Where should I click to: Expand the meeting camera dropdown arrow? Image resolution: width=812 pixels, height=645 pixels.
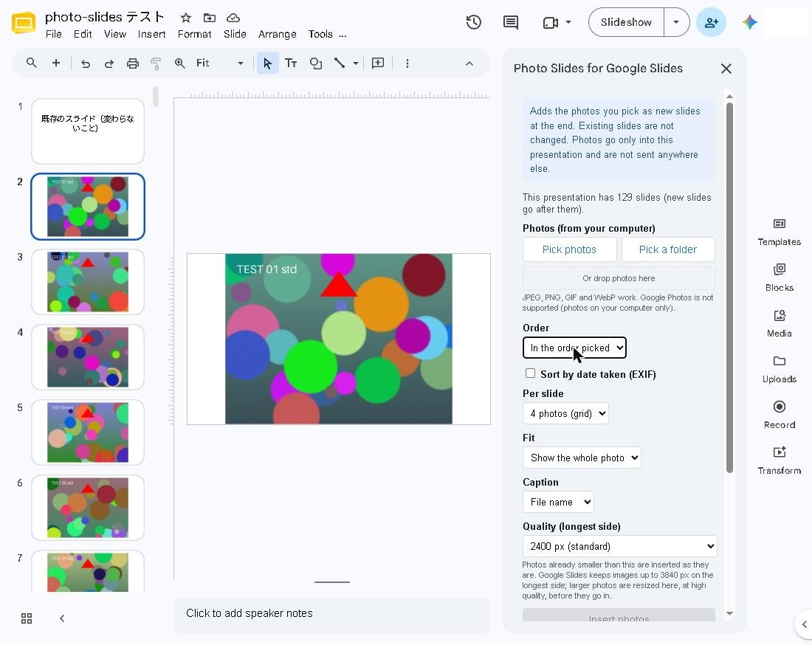568,22
